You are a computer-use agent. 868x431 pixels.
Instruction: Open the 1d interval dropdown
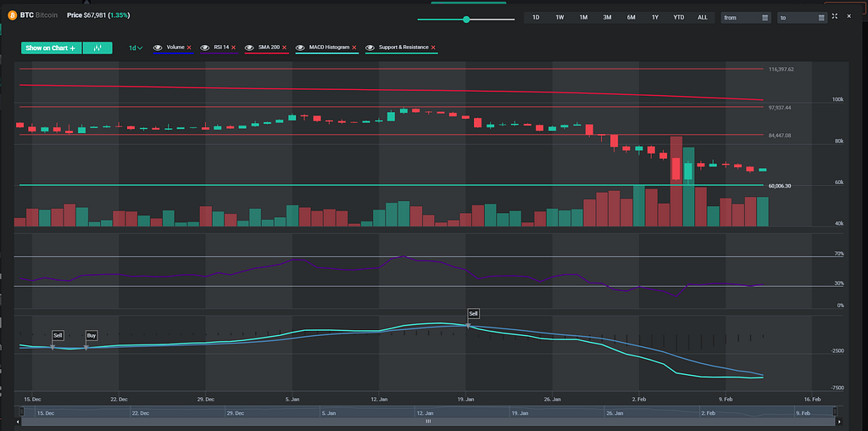tap(136, 48)
